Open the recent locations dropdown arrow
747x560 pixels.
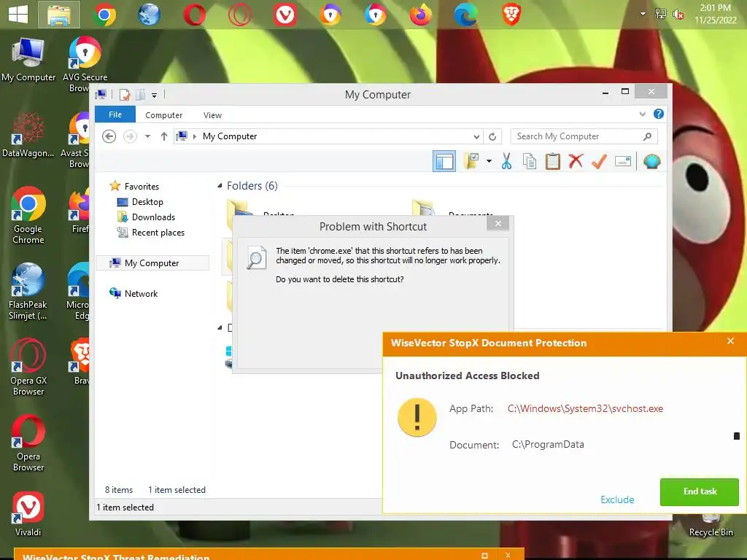(x=147, y=136)
